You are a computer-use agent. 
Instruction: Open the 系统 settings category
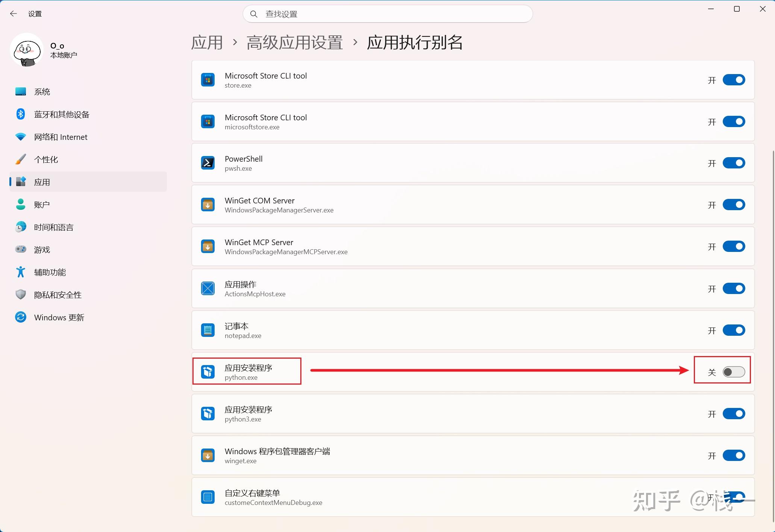88,92
